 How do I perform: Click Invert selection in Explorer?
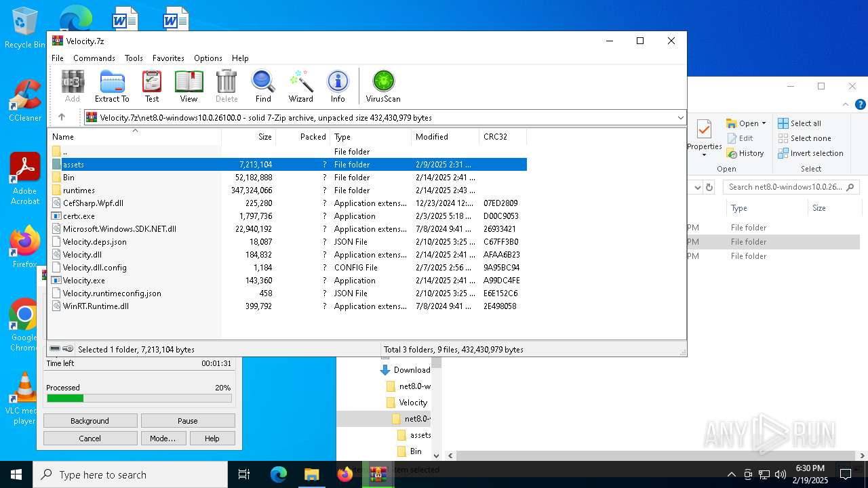coord(810,153)
